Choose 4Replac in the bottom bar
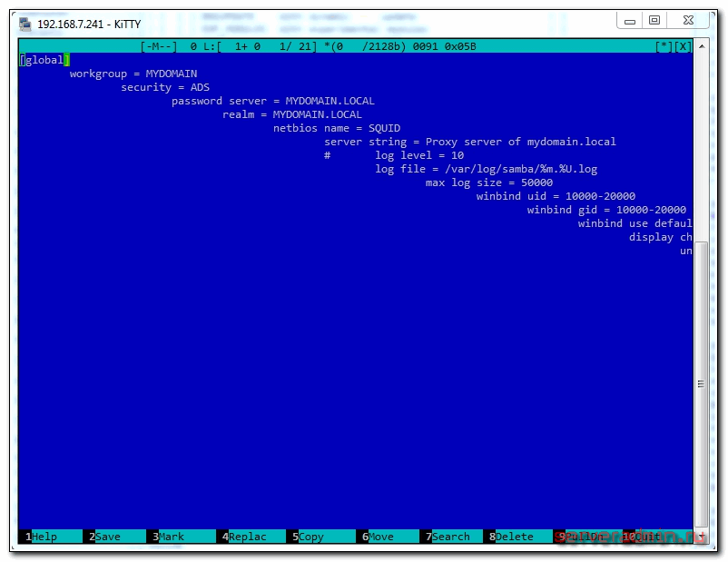Viewport: 728px width, 562px height. (x=243, y=537)
